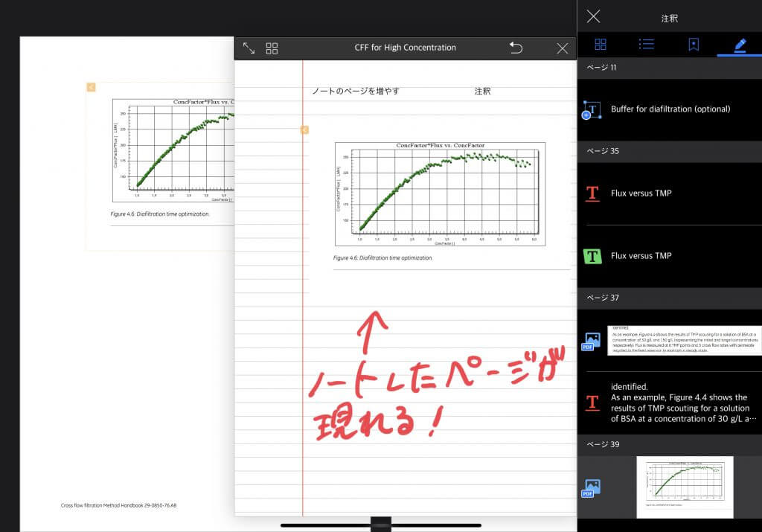The width and height of the screenshot is (762, 532).
Task: Close the CFF for High Concentration note
Action: pyautogui.click(x=563, y=48)
